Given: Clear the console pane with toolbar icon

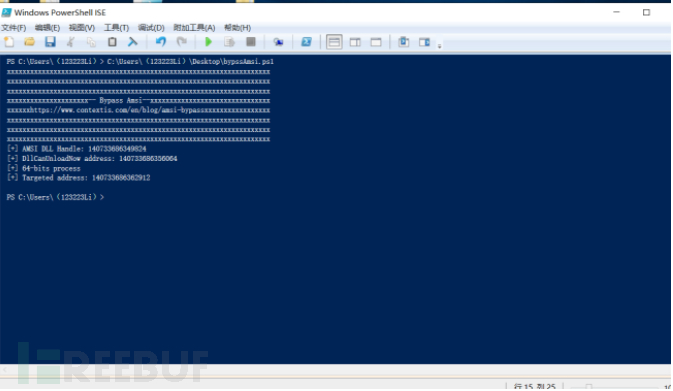Looking at the screenshot, I should [133, 42].
